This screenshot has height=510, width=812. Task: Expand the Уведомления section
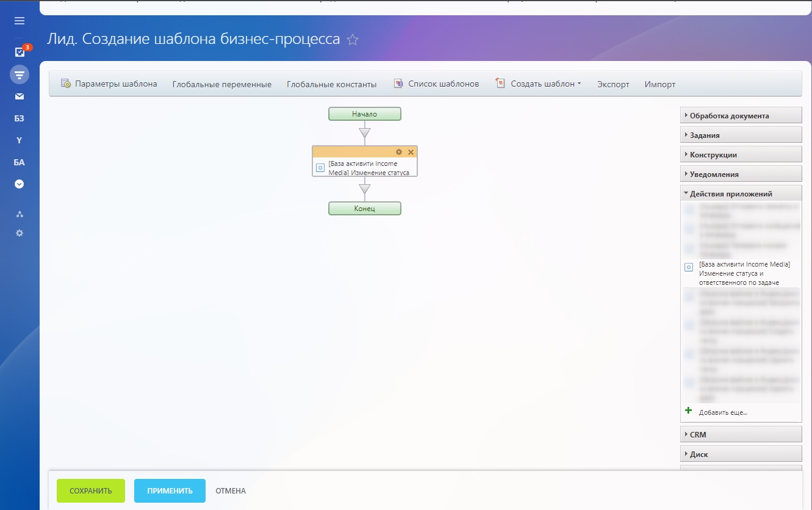tap(741, 174)
